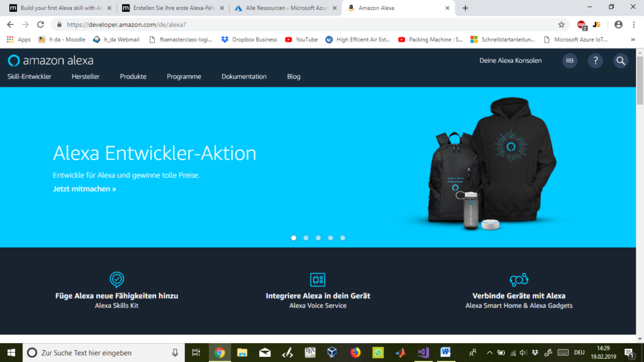Screen dimensions: 644x362
Task: Open the Chrome three-dot menu
Action: pyautogui.click(x=634, y=25)
